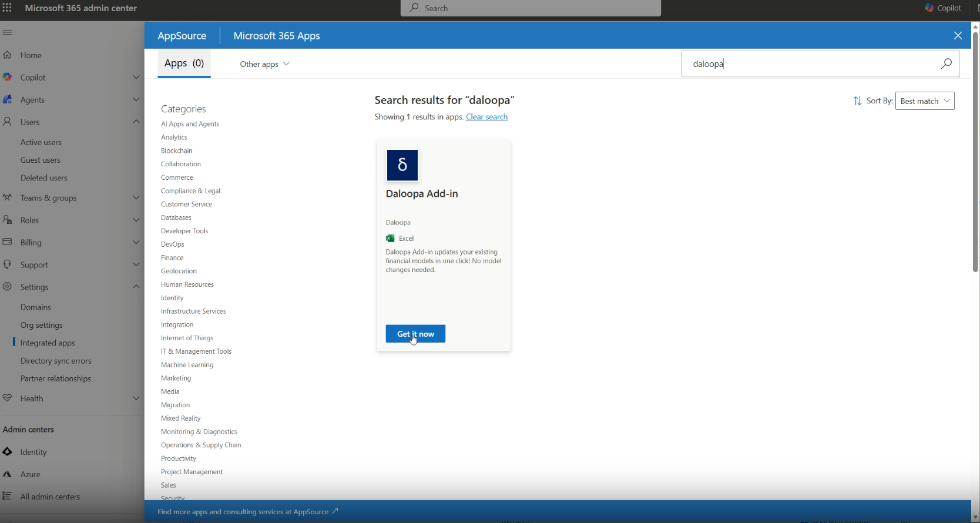This screenshot has height=523, width=980.
Task: Click the Copilot icon in top bar
Action: pyautogui.click(x=929, y=8)
